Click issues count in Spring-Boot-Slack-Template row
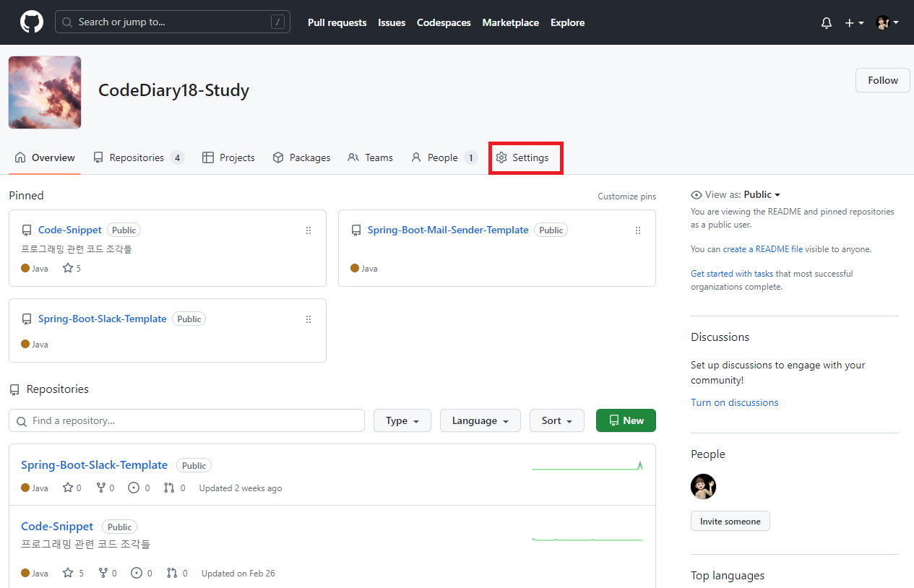The image size is (914, 588). point(139,488)
